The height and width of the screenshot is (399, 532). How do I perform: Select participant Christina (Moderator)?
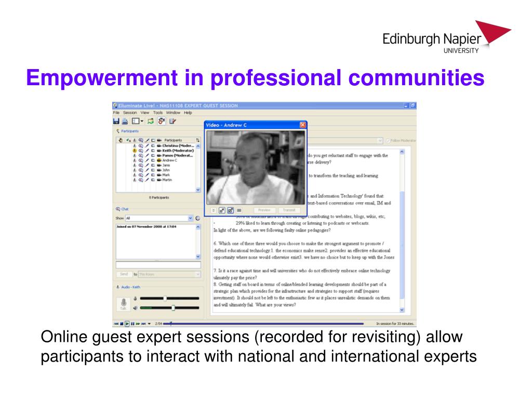pos(178,146)
